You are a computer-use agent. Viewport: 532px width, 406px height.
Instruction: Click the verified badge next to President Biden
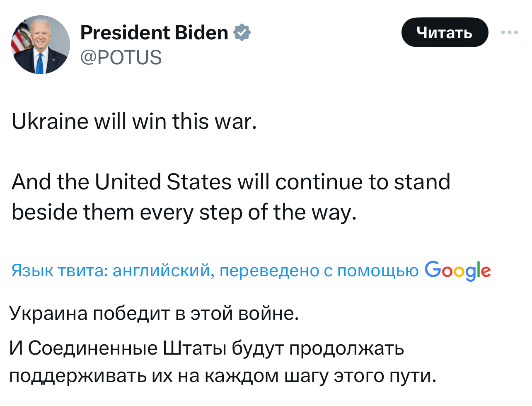pos(242,33)
